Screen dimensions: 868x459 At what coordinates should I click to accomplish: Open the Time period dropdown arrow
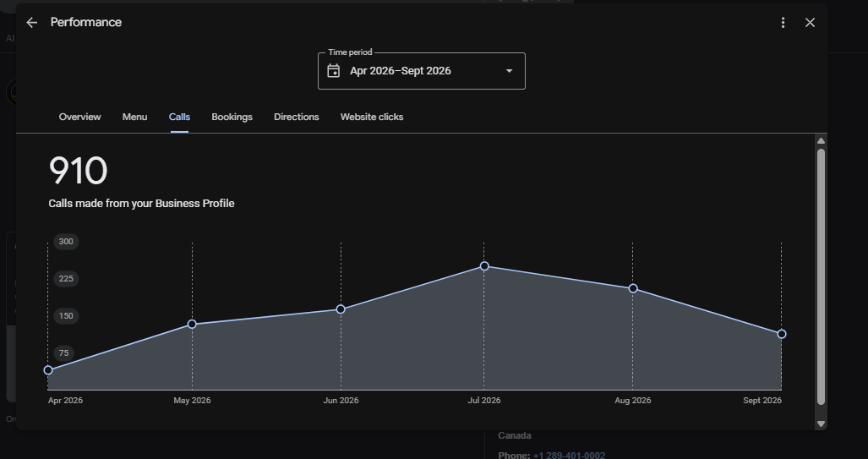(x=510, y=71)
